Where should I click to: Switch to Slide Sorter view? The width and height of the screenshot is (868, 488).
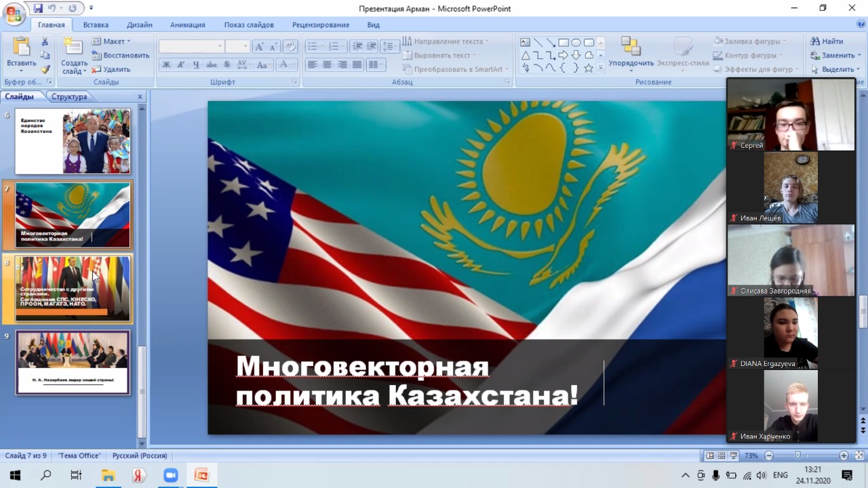click(x=723, y=456)
